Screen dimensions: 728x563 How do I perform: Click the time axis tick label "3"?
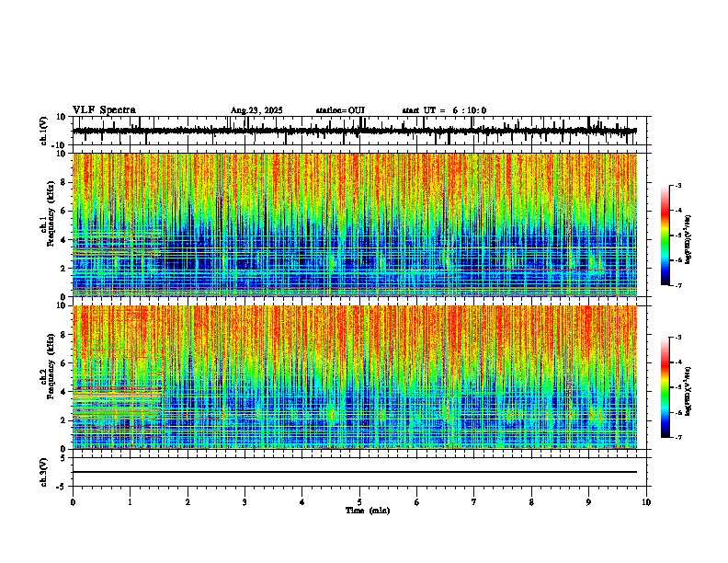coord(245,502)
